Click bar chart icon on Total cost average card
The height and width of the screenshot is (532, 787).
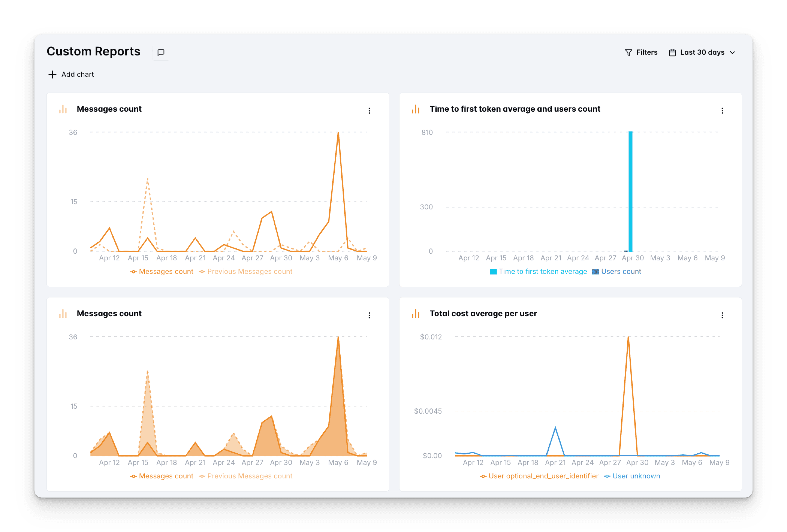(415, 314)
